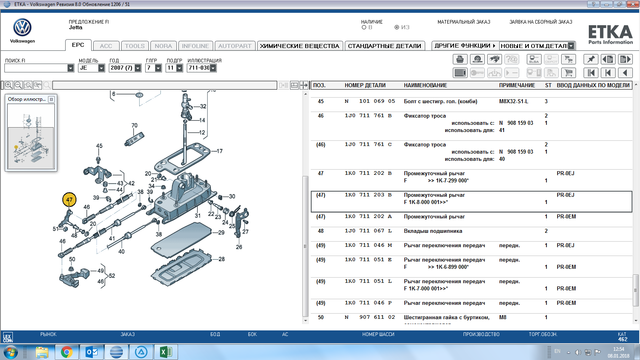Go to next page with right page icon

[x=625, y=59]
